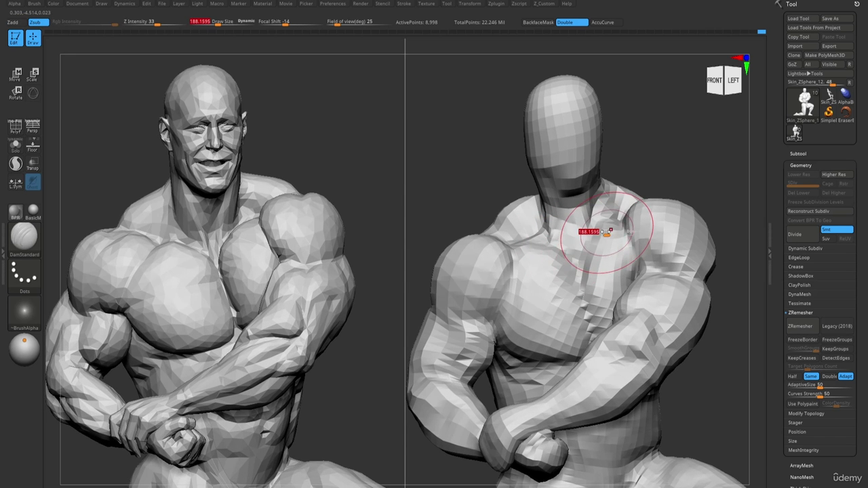Viewport: 868px width, 488px height.
Task: Select the Skin_ZSphere_1 tool thumbnail
Action: coord(804,105)
